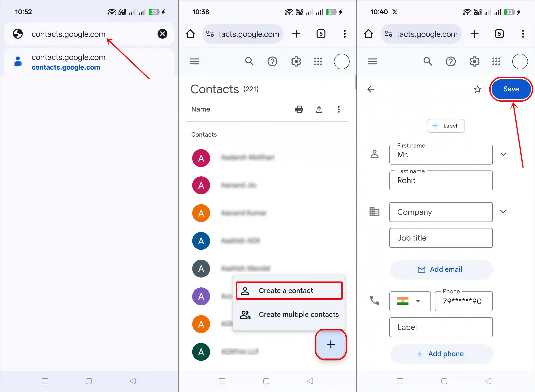Open site settings icon in the middle browser URL bar
This screenshot has width=535, height=392.
tap(210, 34)
